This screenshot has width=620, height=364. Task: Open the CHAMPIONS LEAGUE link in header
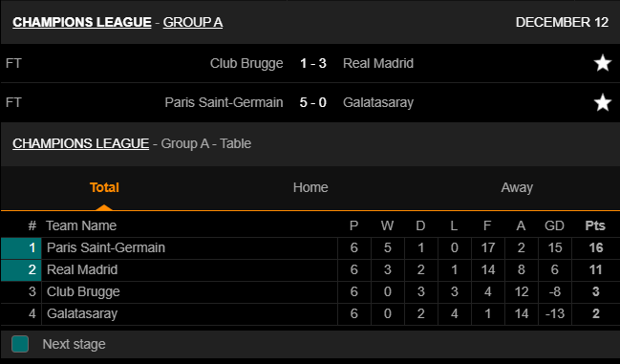pos(82,22)
